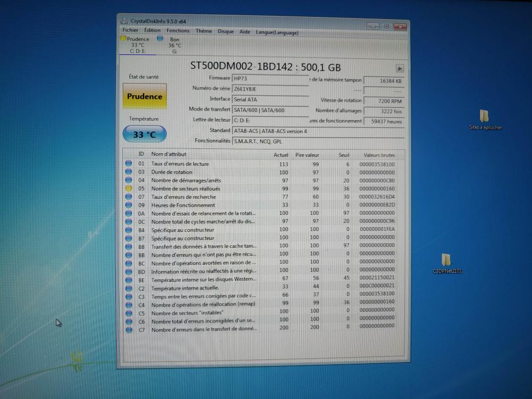Switch to the Bon 36 °C G: disk tab
The height and width of the screenshot is (399, 532).
173,45
